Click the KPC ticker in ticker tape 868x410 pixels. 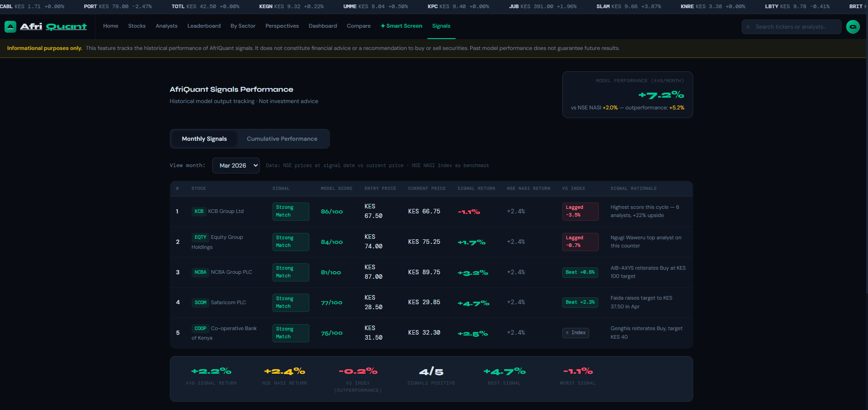[x=458, y=6]
